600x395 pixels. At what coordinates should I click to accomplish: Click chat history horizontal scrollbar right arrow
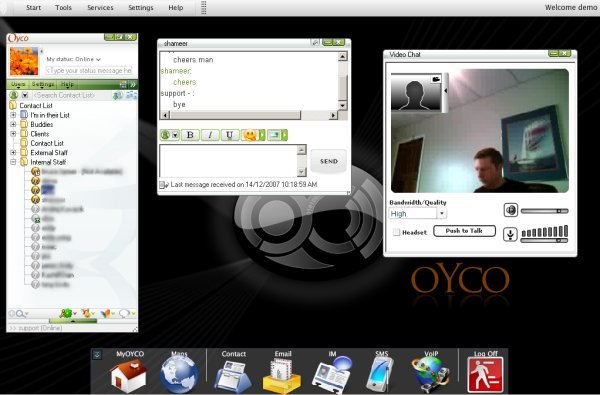pos(333,115)
